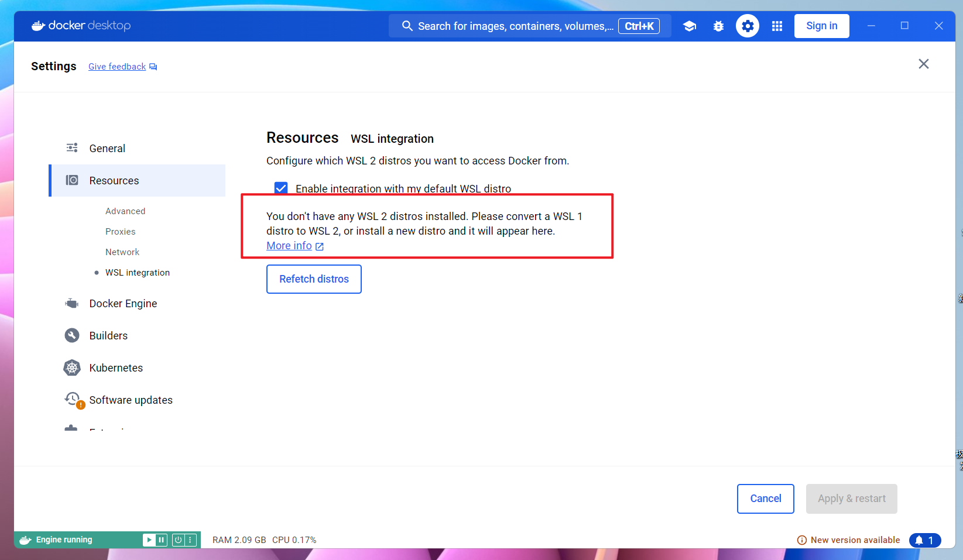
Task: Click the General sliders icon
Action: tap(72, 148)
